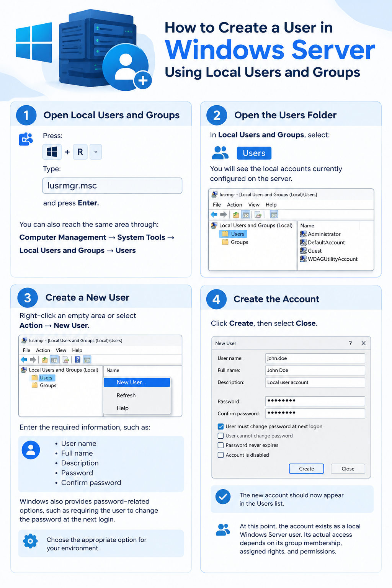Click Users folder icon in step 2 tree

pyautogui.click(x=225, y=234)
